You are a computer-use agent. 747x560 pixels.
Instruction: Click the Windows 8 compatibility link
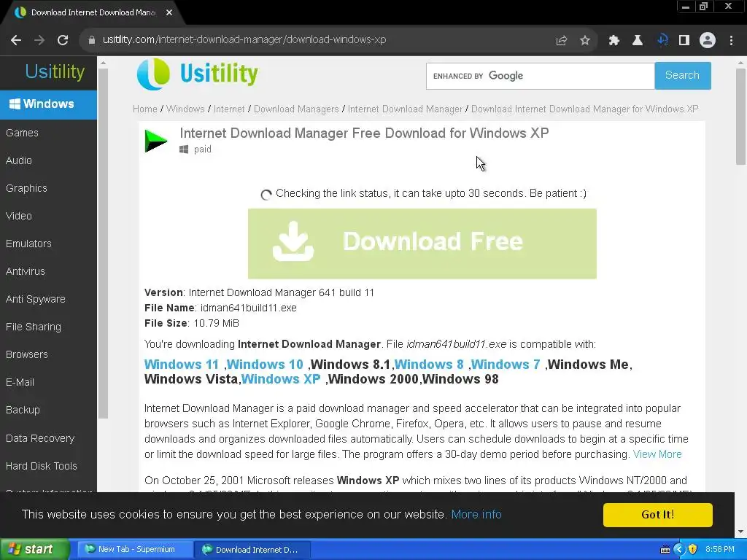click(429, 365)
